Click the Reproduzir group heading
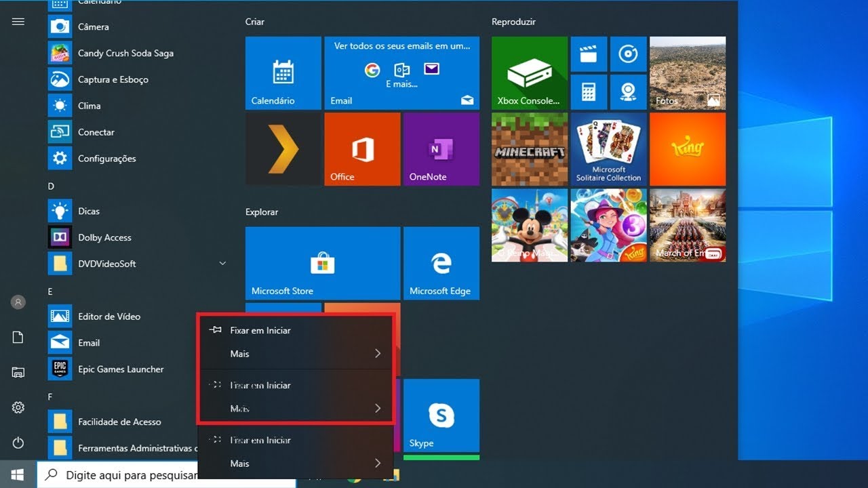868x488 pixels. pos(513,22)
